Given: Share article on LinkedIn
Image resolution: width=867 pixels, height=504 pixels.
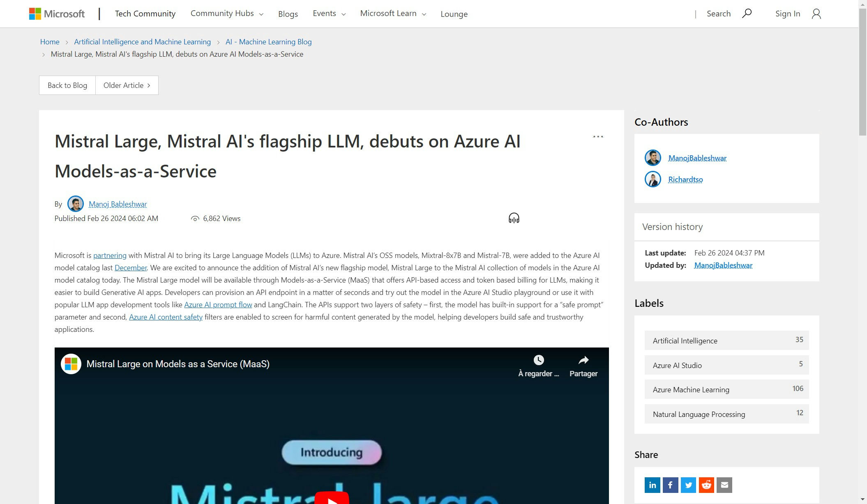Looking at the screenshot, I should [652, 485].
